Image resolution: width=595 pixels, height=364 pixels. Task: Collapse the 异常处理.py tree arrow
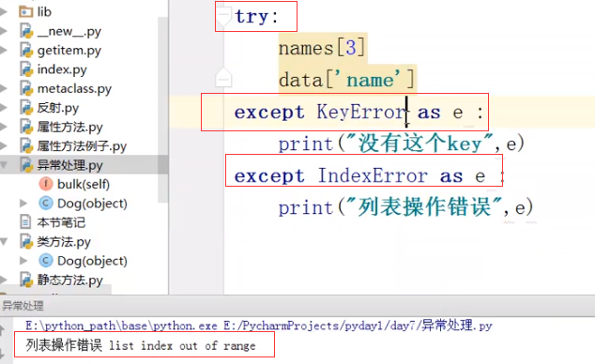(4, 165)
